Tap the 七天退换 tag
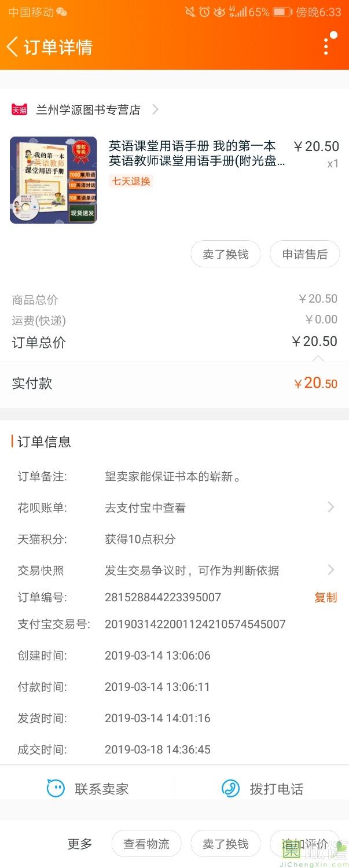The height and width of the screenshot is (868, 349). tap(131, 181)
